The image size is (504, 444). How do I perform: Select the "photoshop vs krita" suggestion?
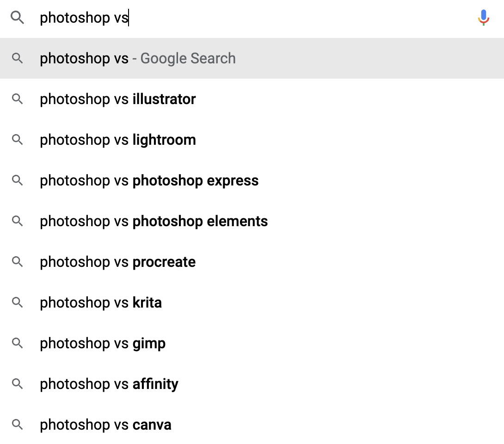101,303
